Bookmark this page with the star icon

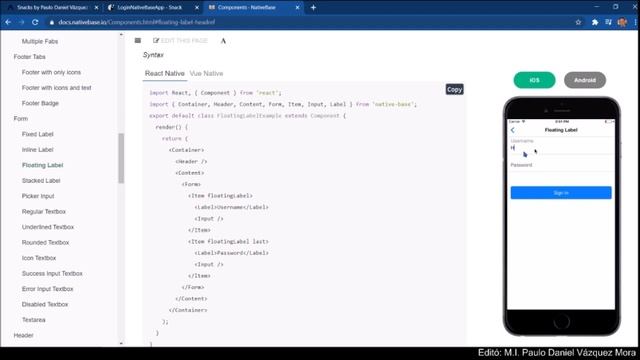coord(578,22)
